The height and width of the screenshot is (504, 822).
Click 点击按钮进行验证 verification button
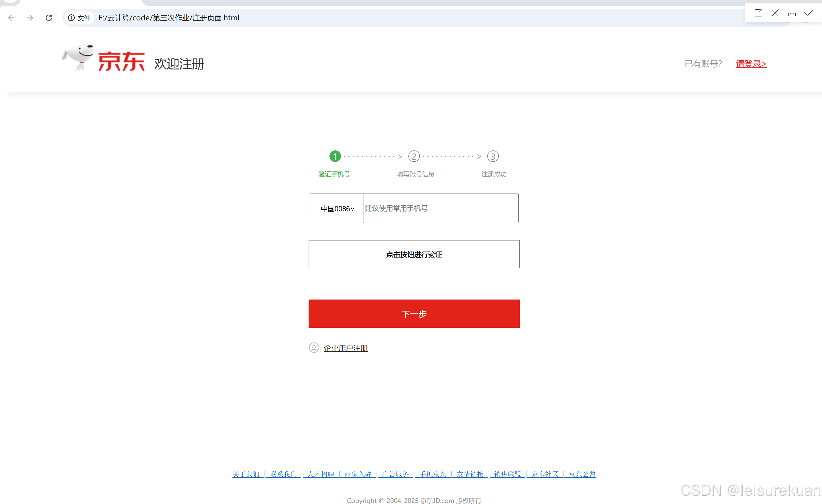[414, 254]
